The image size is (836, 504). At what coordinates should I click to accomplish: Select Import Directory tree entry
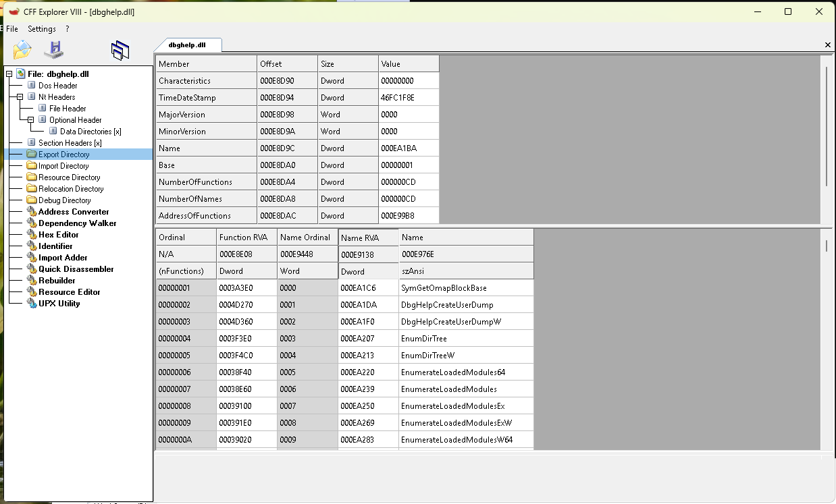[63, 166]
